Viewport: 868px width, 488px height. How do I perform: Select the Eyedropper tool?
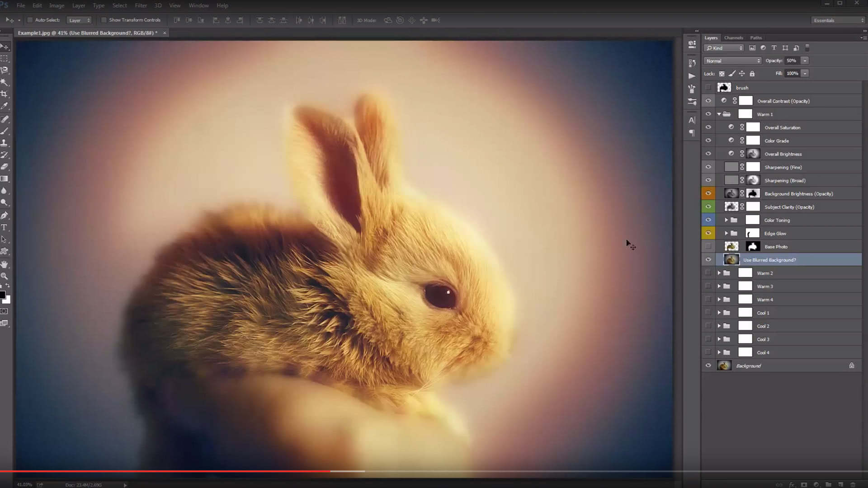coord(4,106)
